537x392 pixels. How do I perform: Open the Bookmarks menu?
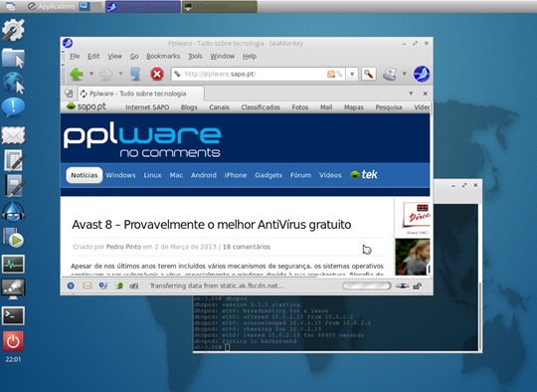click(163, 56)
